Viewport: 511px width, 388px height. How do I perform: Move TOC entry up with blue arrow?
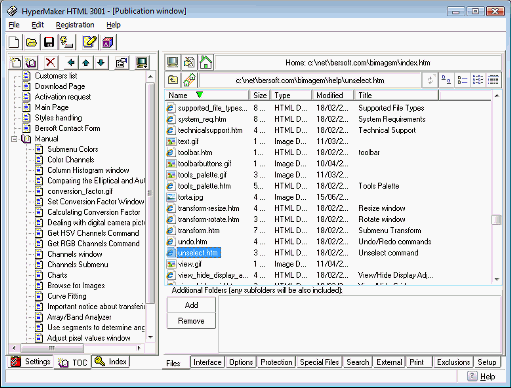(x=86, y=62)
